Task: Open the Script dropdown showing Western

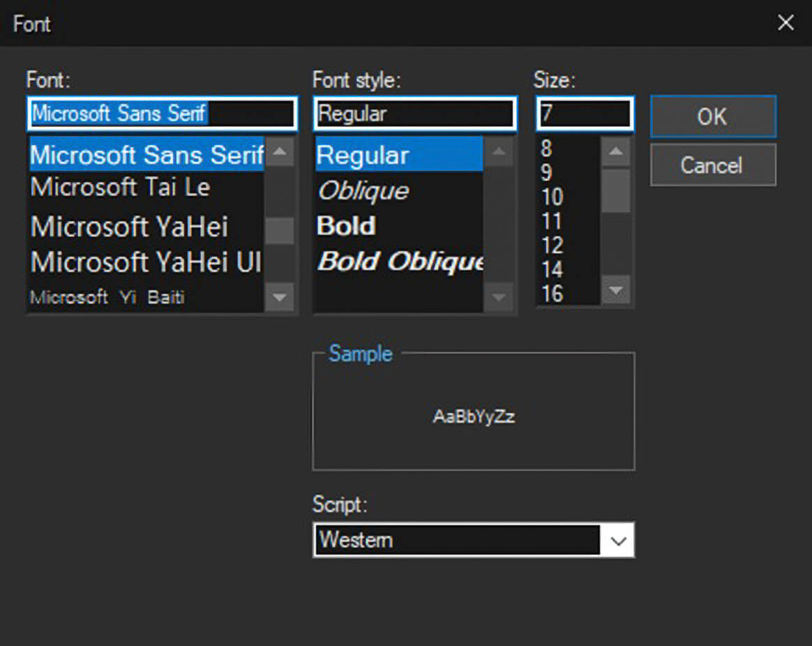Action: pos(474,540)
